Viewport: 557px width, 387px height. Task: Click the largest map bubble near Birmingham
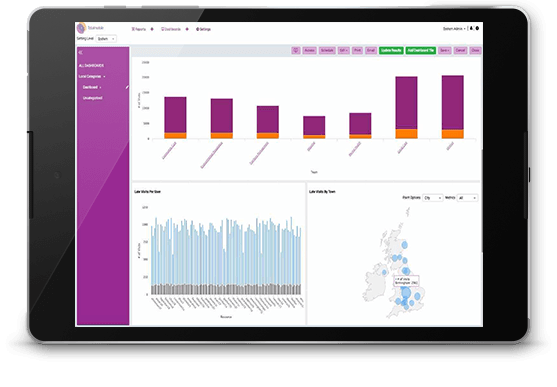click(x=406, y=293)
